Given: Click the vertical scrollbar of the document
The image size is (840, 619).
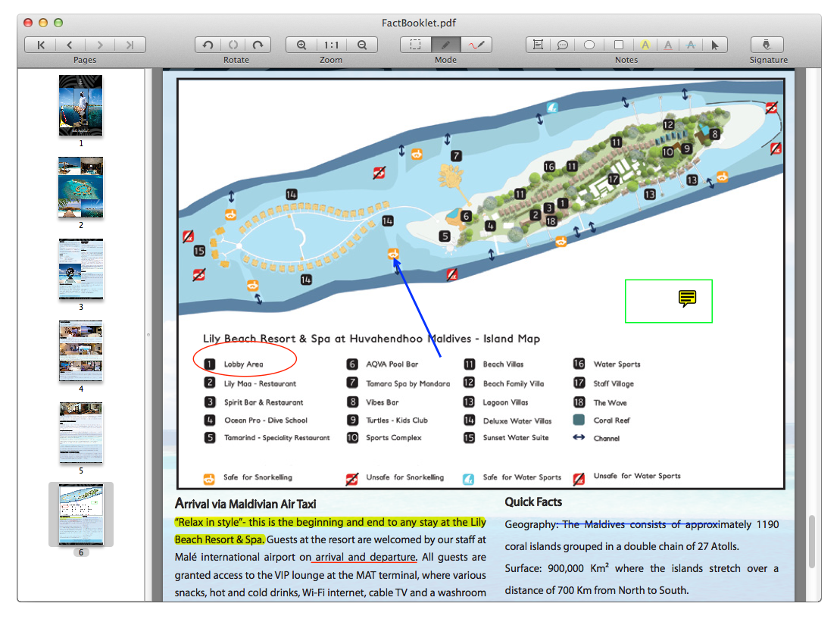Looking at the screenshot, I should tap(812, 541).
